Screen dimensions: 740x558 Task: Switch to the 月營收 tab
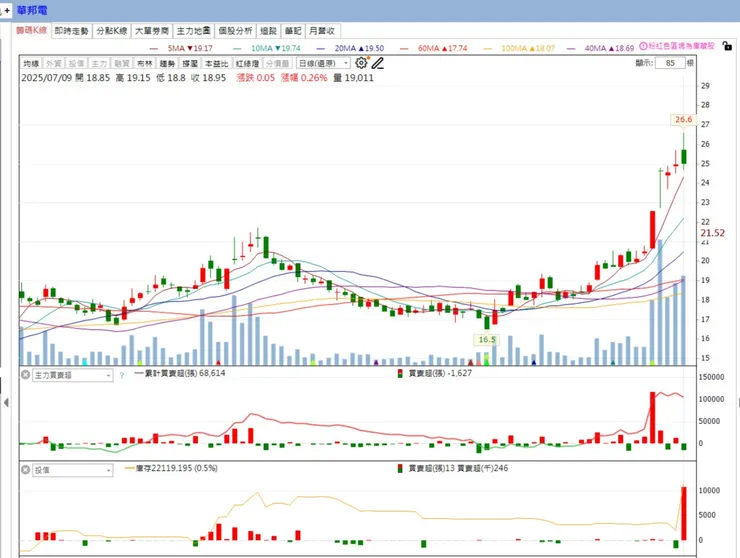tap(322, 31)
